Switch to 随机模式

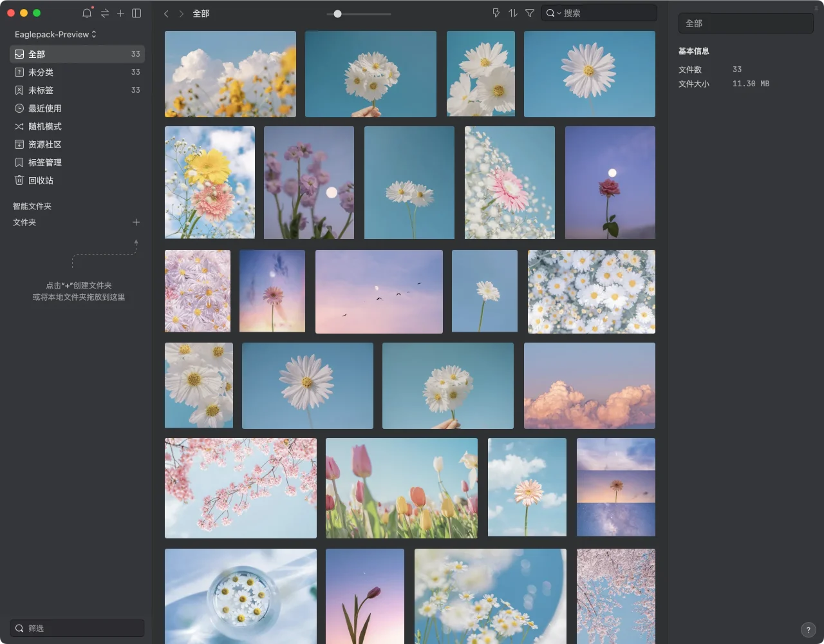[77, 126]
